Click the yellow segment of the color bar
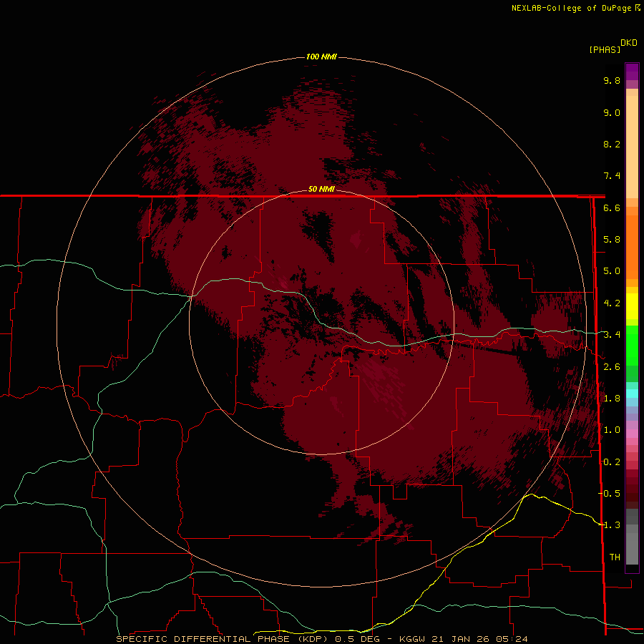Viewport: 644px width, 644px height. [632, 306]
